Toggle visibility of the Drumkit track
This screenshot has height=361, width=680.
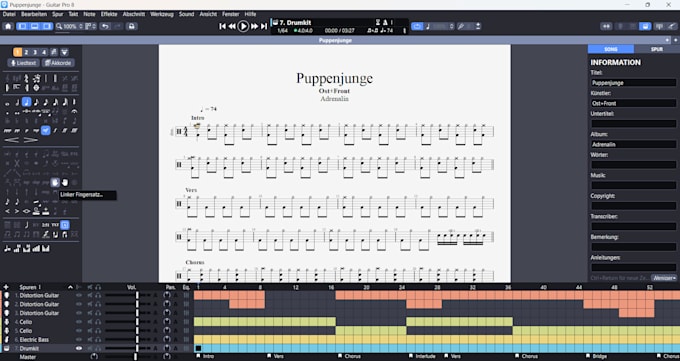pos(79,348)
